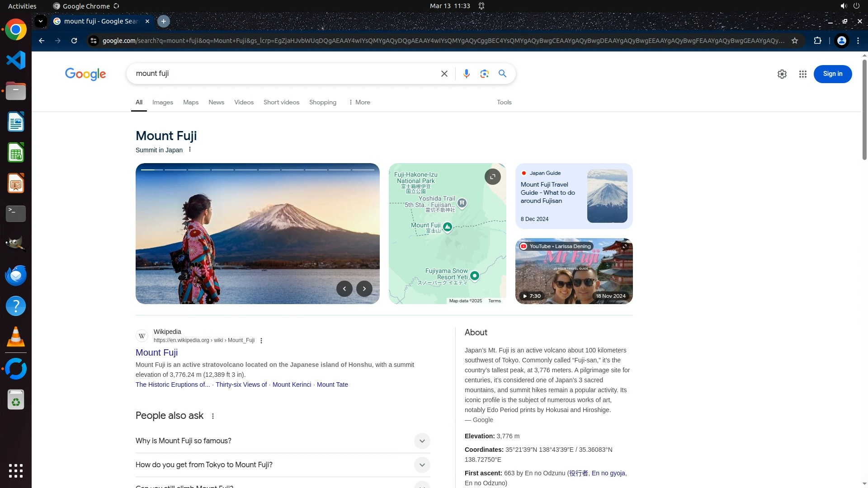
Task: Expand the map to full view
Action: point(492,177)
